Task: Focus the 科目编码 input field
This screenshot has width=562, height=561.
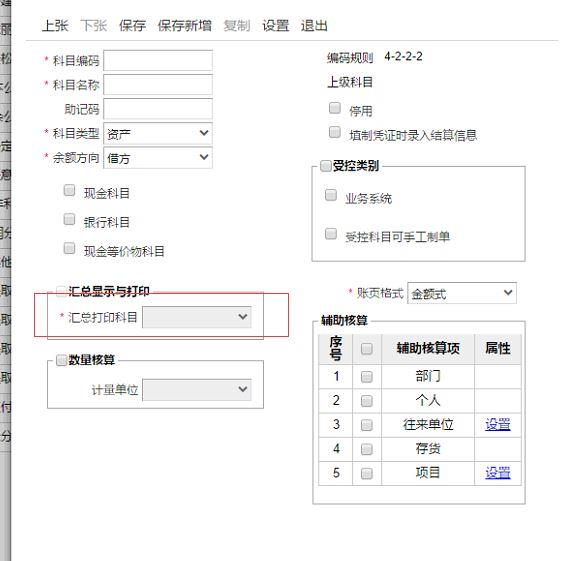Action: click(x=158, y=60)
